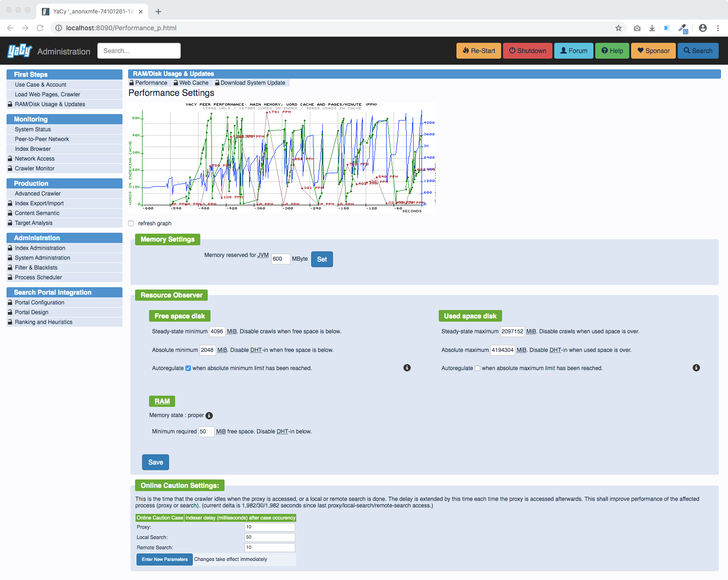728x580 pixels.
Task: Enable the refresh graph checkbox
Action: [x=131, y=223]
